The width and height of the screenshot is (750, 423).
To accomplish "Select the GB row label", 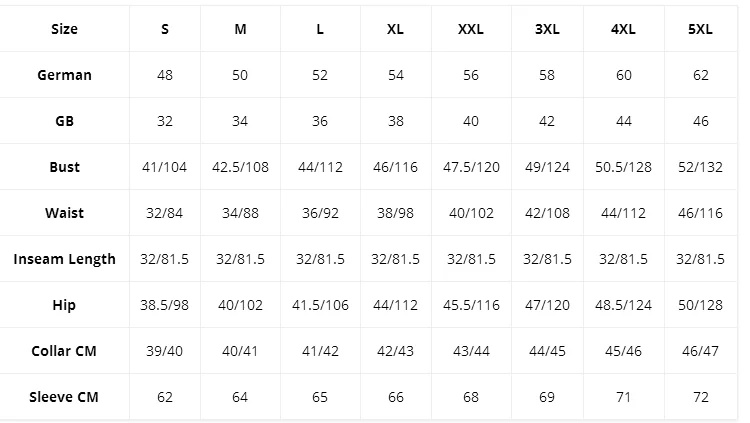I will (64, 121).
